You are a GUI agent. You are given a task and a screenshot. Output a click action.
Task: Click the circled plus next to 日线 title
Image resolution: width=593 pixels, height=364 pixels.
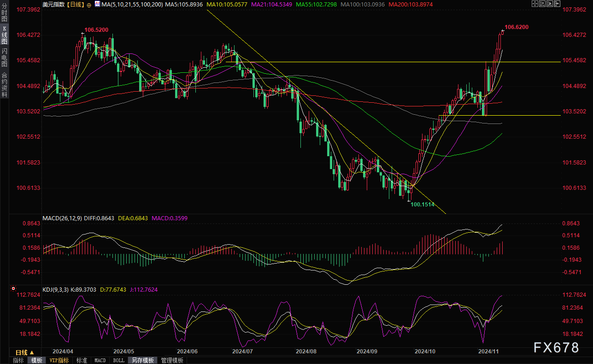pyautogui.click(x=89, y=5)
